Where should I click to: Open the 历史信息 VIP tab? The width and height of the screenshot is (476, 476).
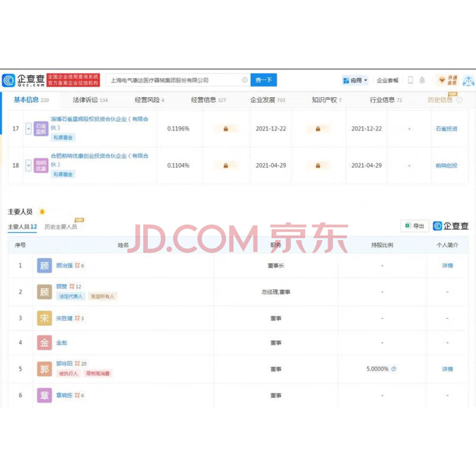click(x=439, y=100)
